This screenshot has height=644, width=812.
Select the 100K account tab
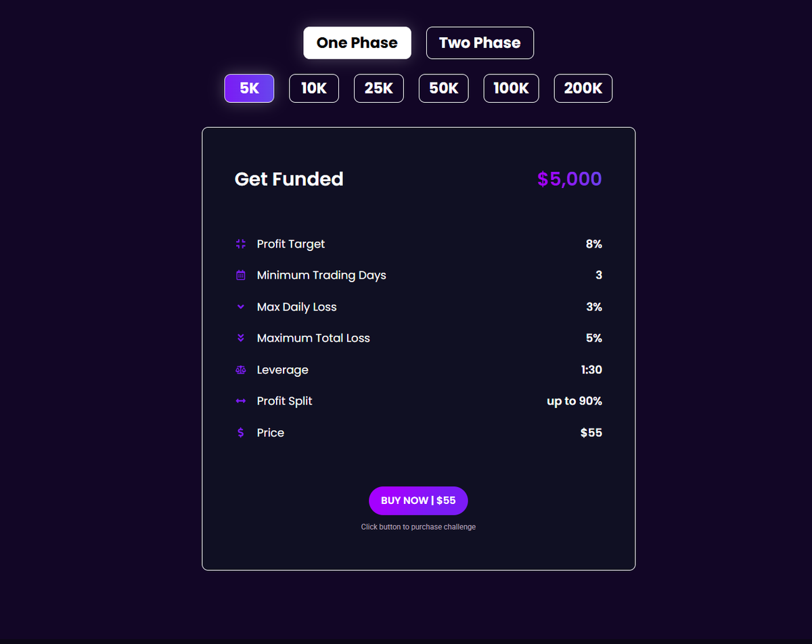tap(511, 89)
